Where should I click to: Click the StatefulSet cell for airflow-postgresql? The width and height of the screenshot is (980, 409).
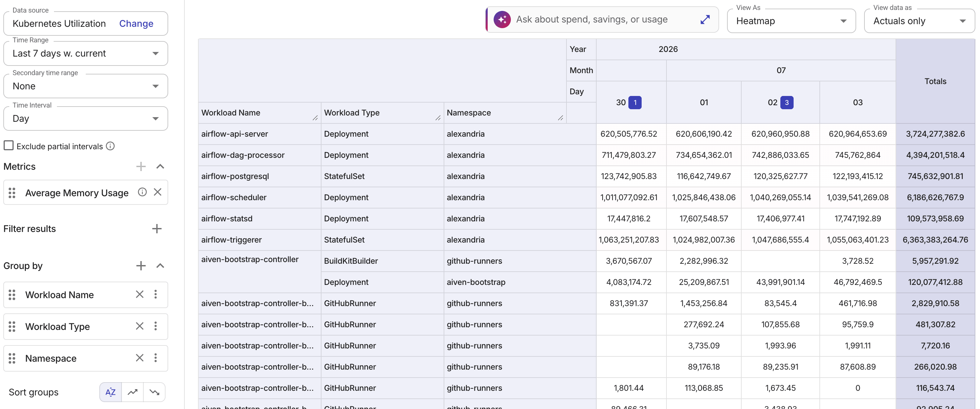point(382,176)
